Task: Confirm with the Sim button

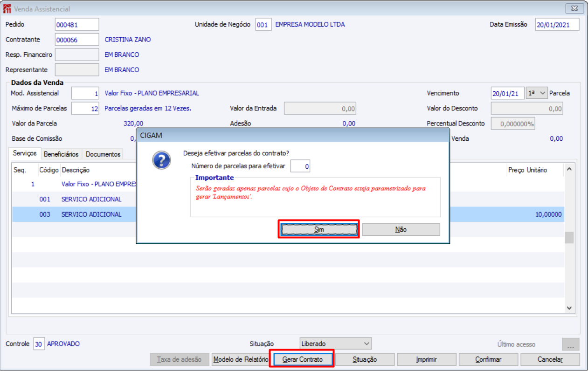Action: point(319,229)
